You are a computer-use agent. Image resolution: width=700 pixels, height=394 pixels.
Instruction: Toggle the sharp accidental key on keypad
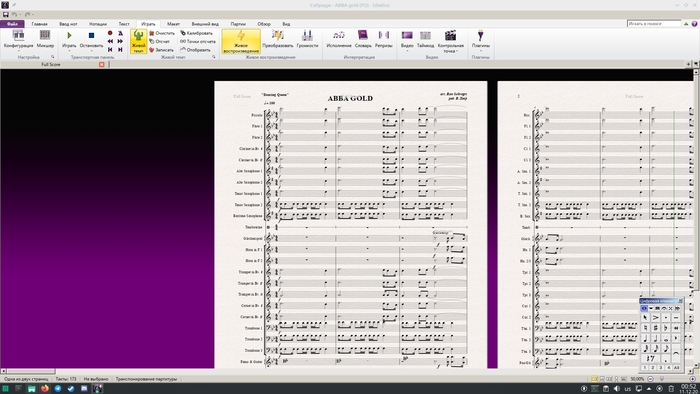(655, 328)
